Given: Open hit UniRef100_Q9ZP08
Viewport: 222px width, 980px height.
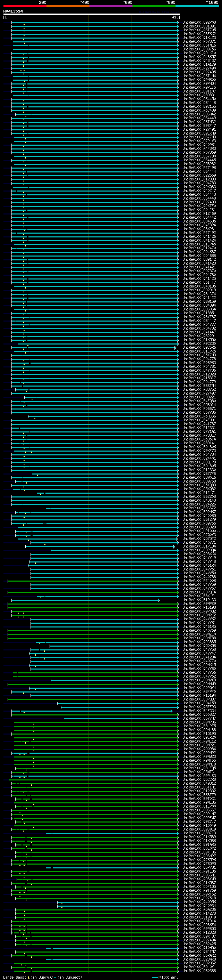Looking at the screenshot, I should pyautogui.click(x=199, y=23).
